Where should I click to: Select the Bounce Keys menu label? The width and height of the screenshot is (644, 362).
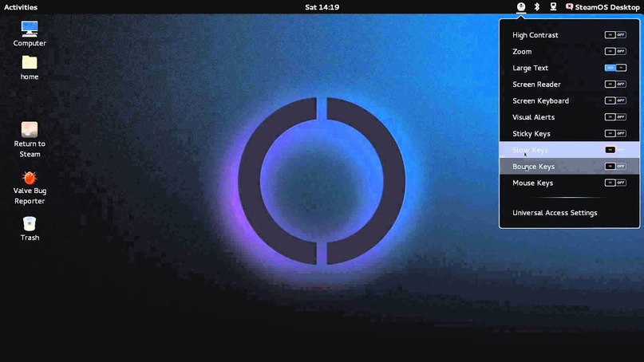(533, 167)
